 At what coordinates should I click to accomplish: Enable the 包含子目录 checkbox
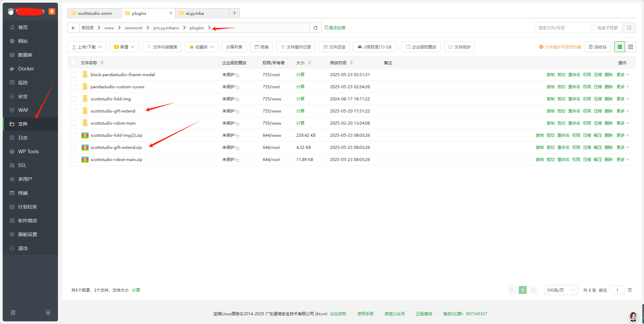click(x=593, y=28)
